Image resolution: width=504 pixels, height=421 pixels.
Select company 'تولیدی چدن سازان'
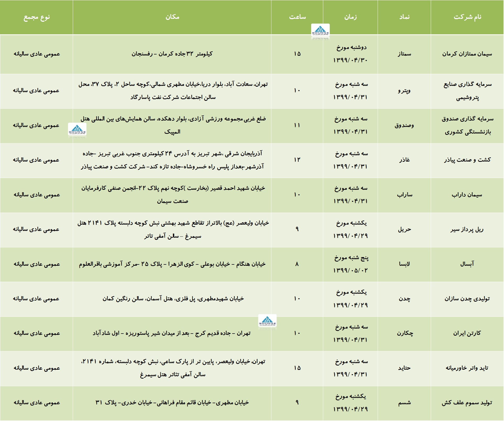[467, 299]
